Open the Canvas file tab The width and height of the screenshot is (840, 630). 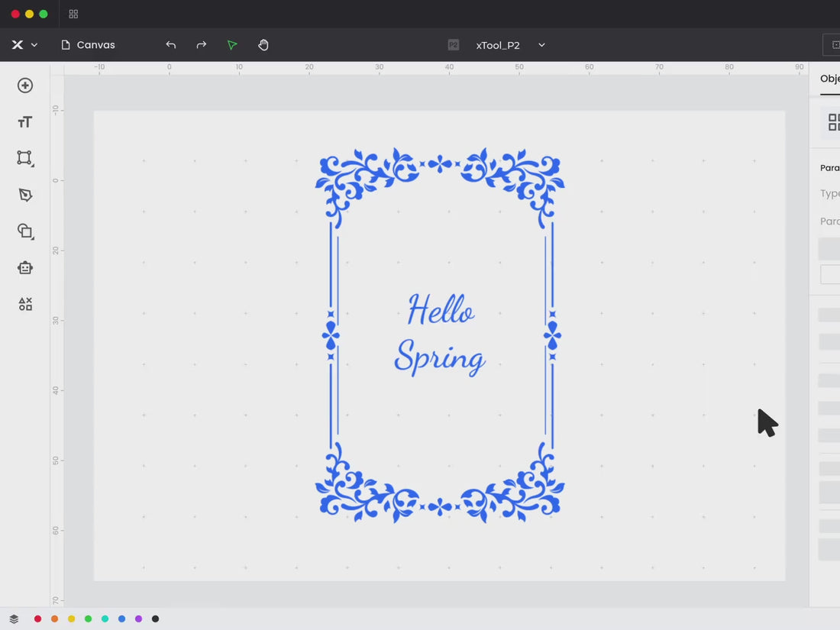point(88,45)
